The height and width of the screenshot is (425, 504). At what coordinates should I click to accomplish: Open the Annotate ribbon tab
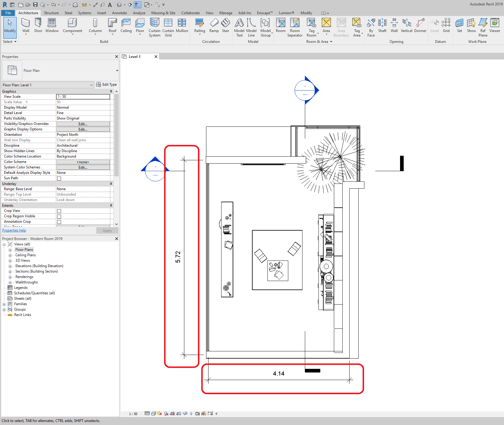pos(119,13)
